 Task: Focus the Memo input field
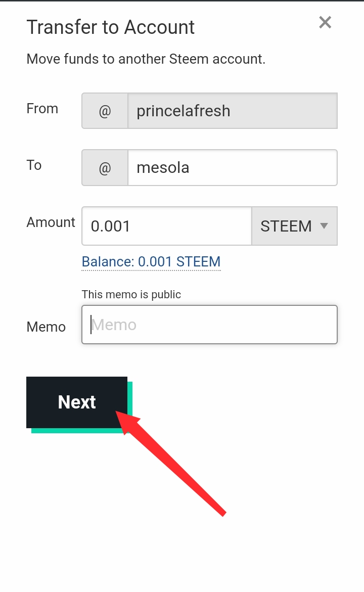[209, 325]
